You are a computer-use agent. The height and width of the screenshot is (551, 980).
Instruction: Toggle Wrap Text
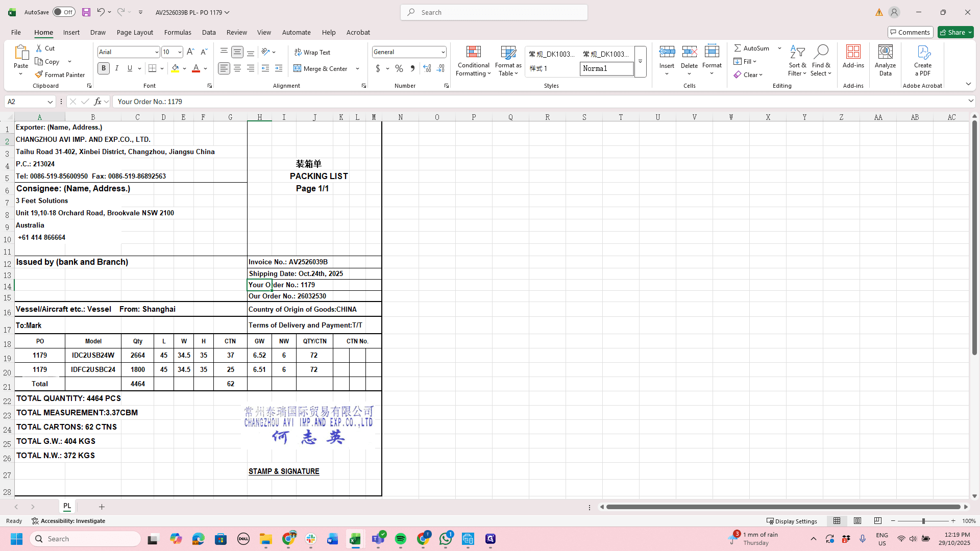pos(312,53)
